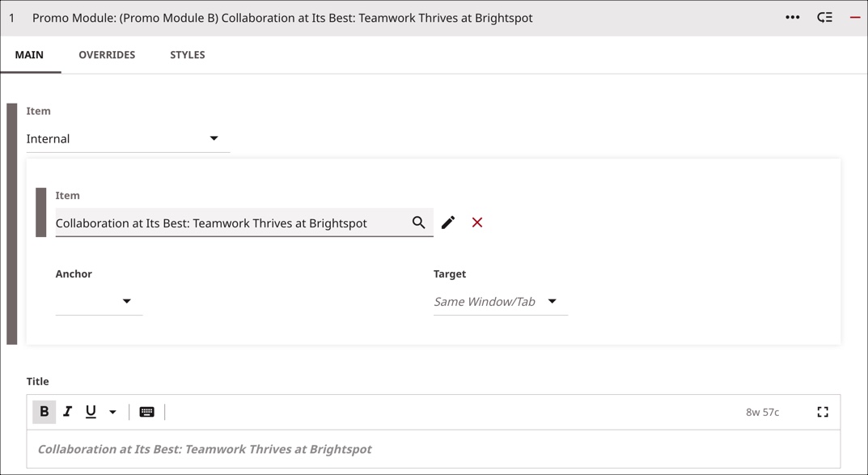
Task: Click the module outline list icon
Action: click(825, 18)
